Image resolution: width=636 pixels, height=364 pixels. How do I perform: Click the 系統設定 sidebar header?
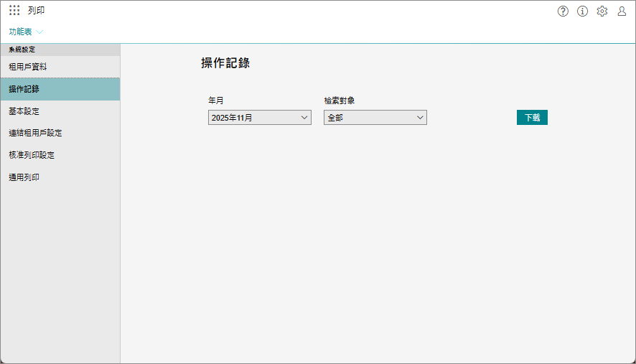point(22,50)
